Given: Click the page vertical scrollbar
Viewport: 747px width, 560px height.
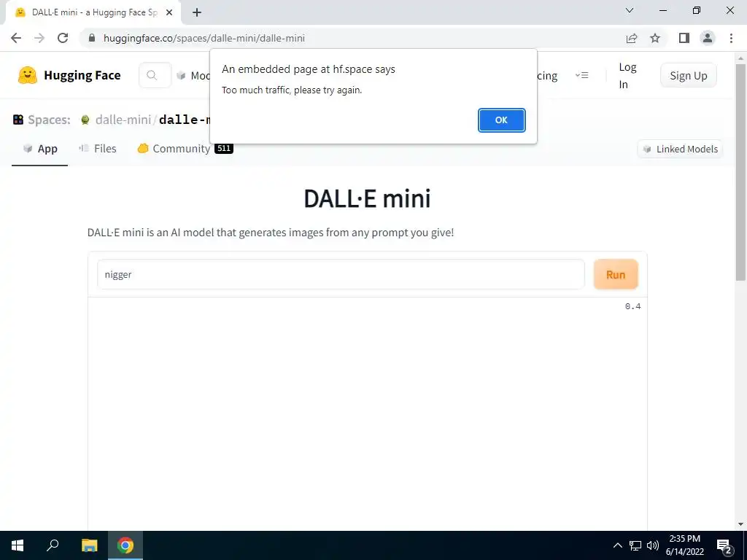Looking at the screenshot, I should pos(740,172).
